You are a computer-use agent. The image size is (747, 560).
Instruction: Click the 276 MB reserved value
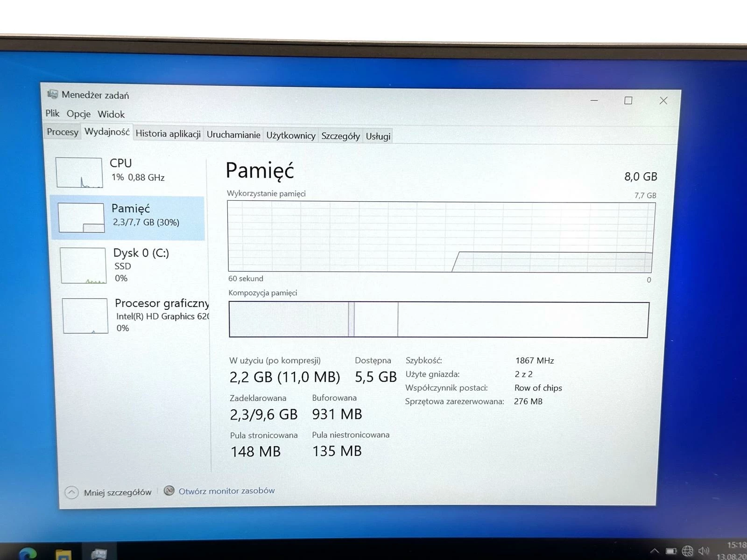click(528, 401)
